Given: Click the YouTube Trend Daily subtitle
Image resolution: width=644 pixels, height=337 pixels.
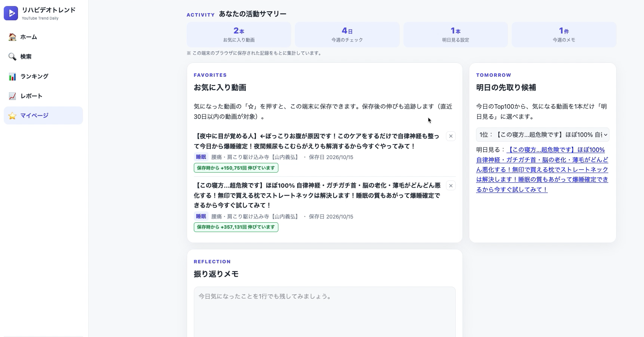Looking at the screenshot, I should point(40,18).
